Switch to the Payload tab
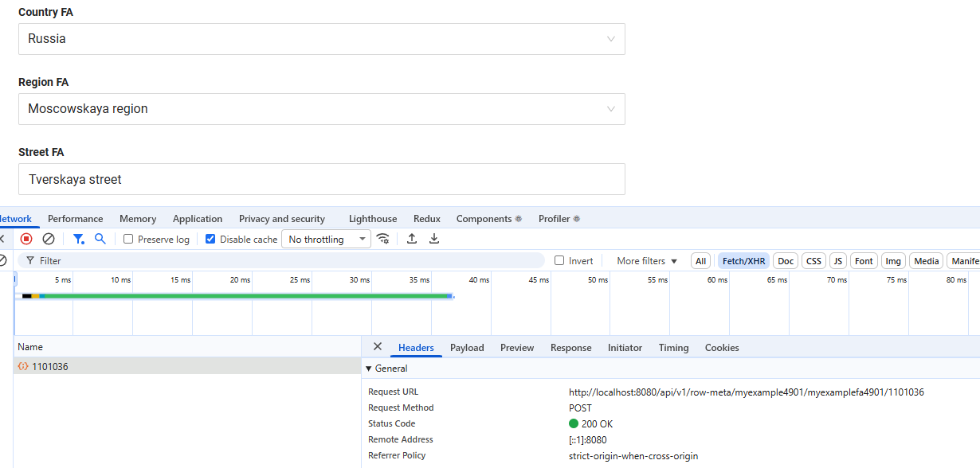 (467, 348)
